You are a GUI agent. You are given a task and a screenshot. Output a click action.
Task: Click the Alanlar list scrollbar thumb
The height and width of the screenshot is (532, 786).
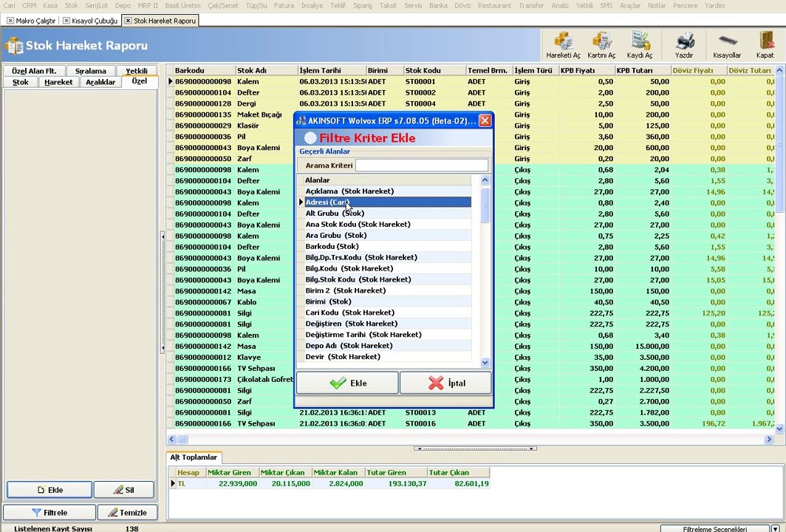[x=485, y=205]
